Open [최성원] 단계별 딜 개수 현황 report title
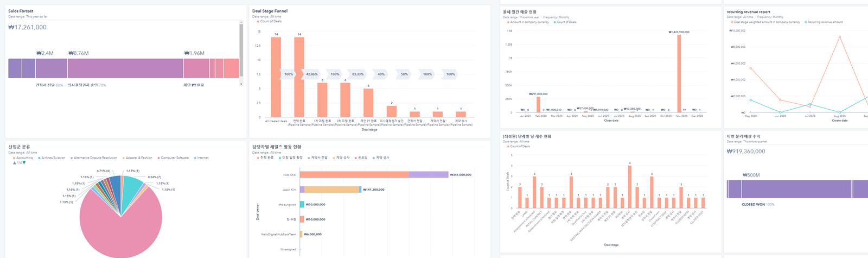The height and width of the screenshot is (258, 868). [x=527, y=136]
